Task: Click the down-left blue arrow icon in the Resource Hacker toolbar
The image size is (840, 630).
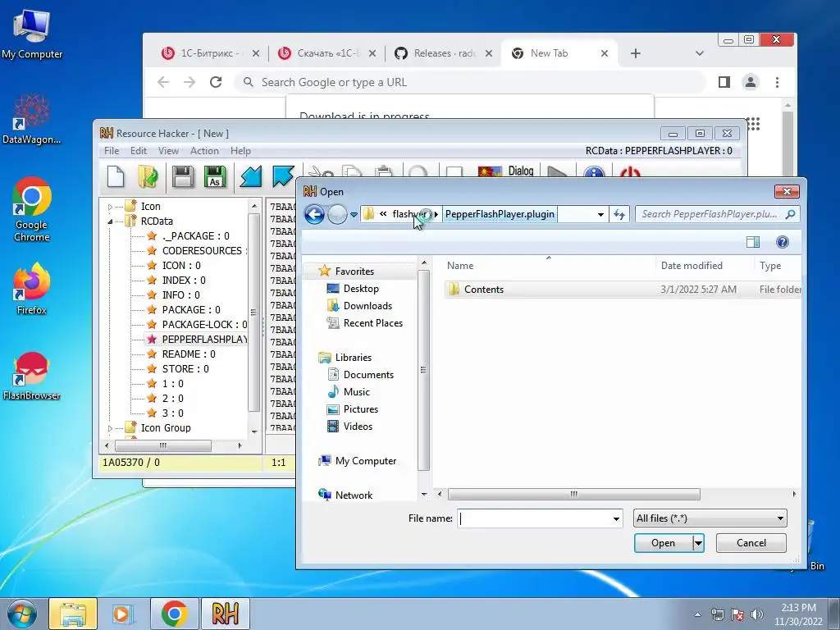Action: click(x=250, y=177)
